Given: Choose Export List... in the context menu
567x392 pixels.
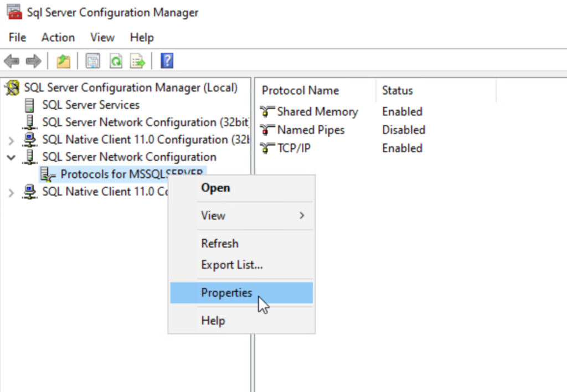Looking at the screenshot, I should 232,265.
